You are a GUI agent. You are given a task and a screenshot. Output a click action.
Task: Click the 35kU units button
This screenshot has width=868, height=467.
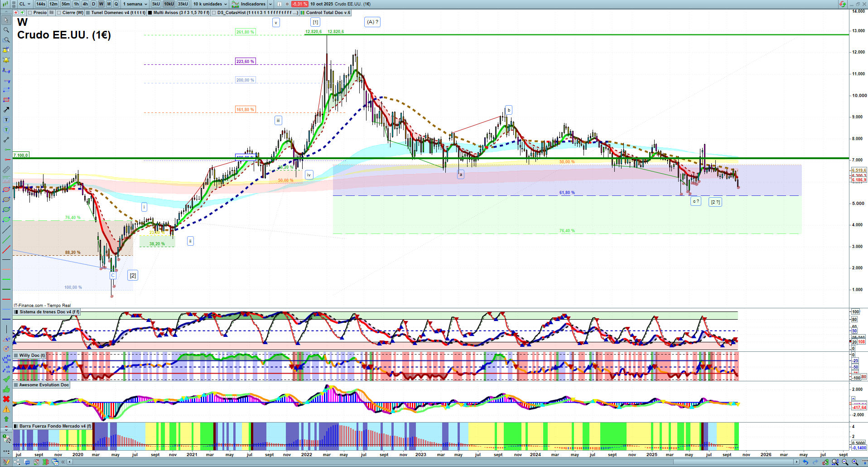(x=183, y=4)
